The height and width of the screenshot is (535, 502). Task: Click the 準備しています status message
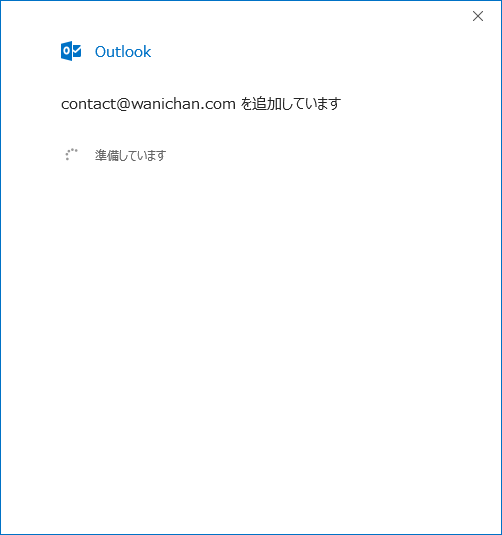(x=130, y=155)
